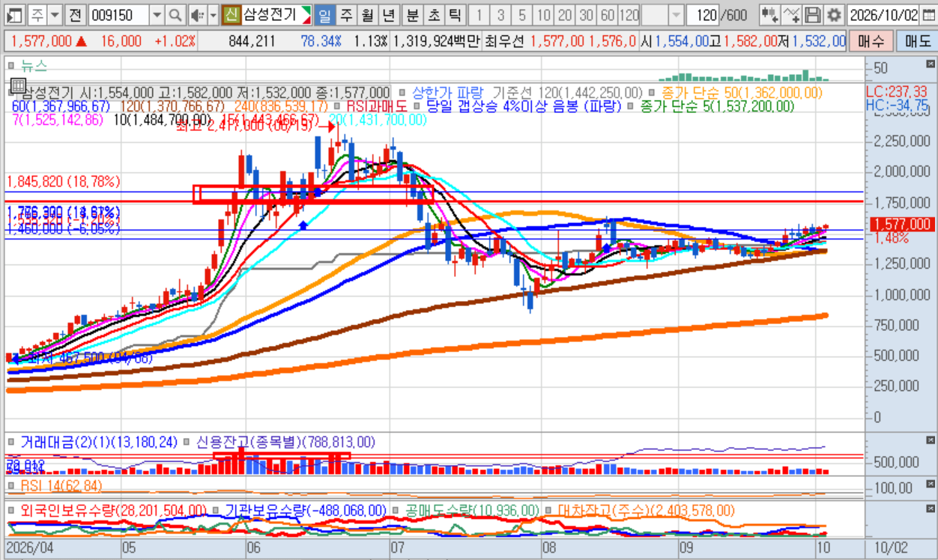Expand the sound options dropdown arrow
The width and height of the screenshot is (938, 560).
pyautogui.click(x=213, y=14)
